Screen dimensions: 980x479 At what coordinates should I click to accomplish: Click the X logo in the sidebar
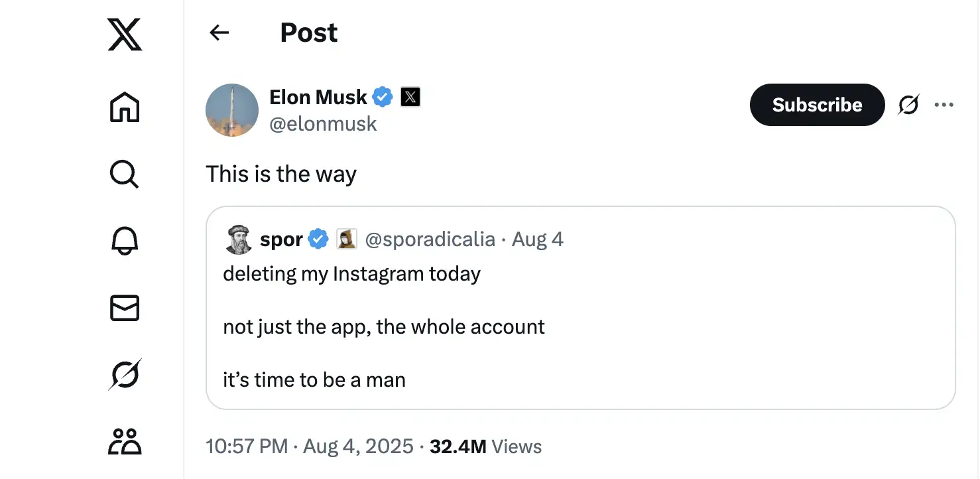tap(125, 34)
